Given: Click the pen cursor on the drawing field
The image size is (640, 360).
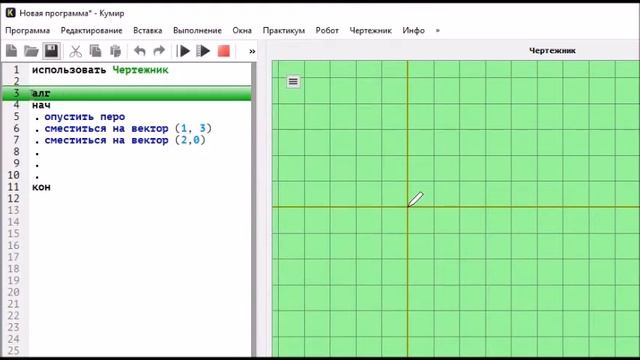Looking at the screenshot, I should pyautogui.click(x=416, y=200).
